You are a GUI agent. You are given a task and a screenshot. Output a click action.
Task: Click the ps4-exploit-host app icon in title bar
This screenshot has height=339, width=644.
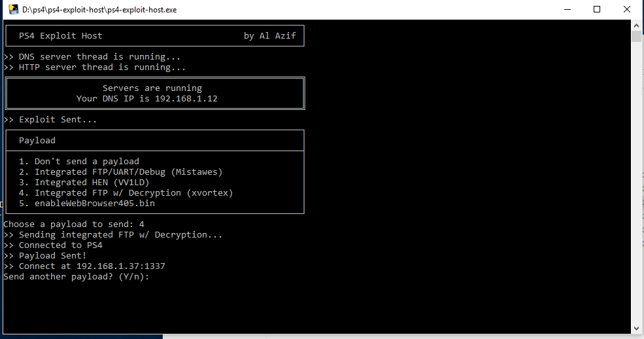(14, 9)
